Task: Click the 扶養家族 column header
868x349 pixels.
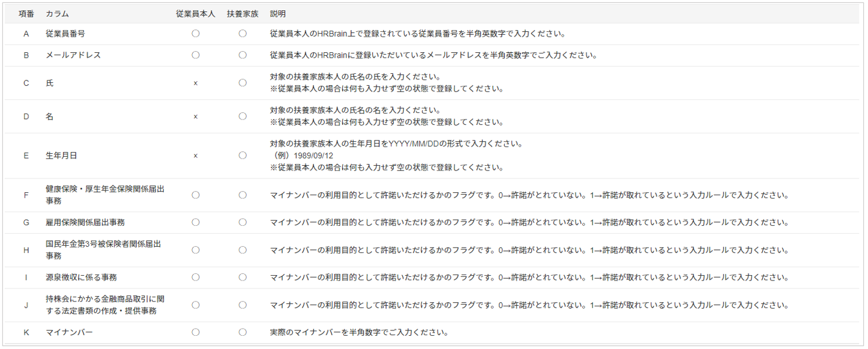Action: coord(243,13)
